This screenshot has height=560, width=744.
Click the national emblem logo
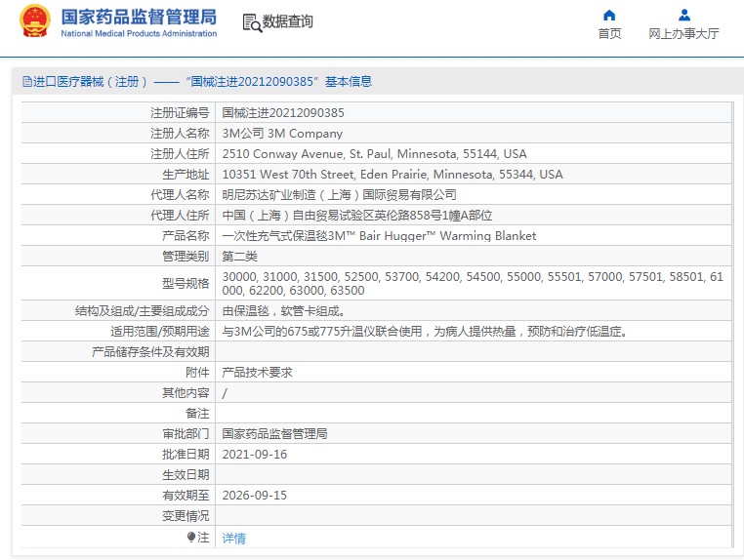(34, 20)
